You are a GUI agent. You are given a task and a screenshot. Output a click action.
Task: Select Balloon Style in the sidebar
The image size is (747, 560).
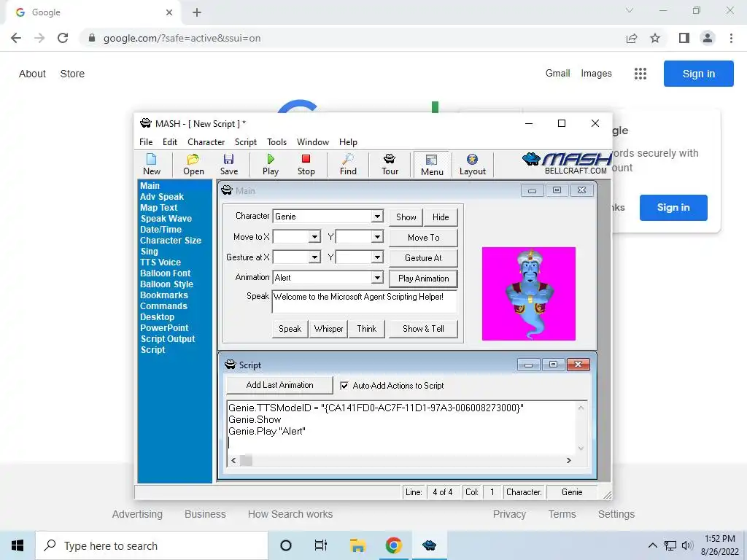click(x=167, y=284)
